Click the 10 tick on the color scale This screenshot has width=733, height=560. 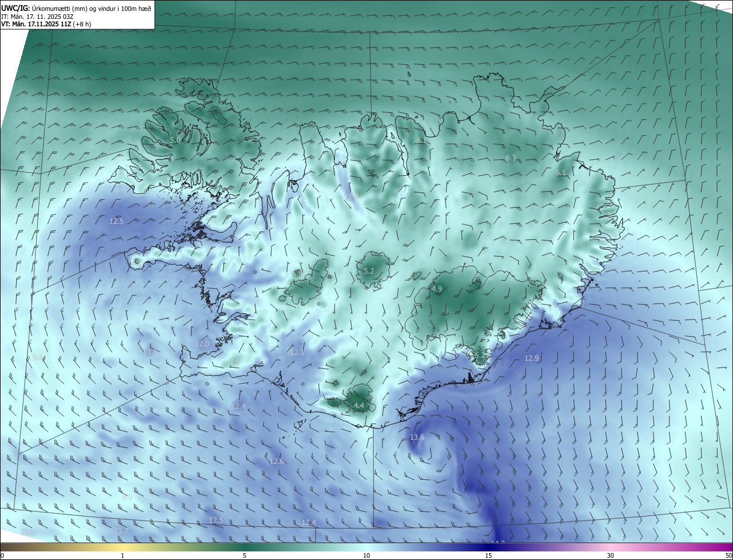point(366,555)
